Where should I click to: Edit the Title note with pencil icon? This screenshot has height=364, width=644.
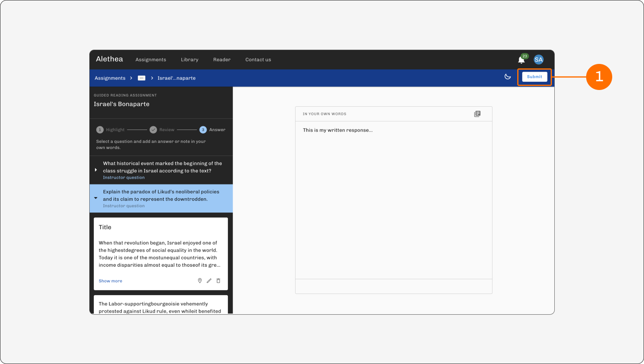pos(209,281)
